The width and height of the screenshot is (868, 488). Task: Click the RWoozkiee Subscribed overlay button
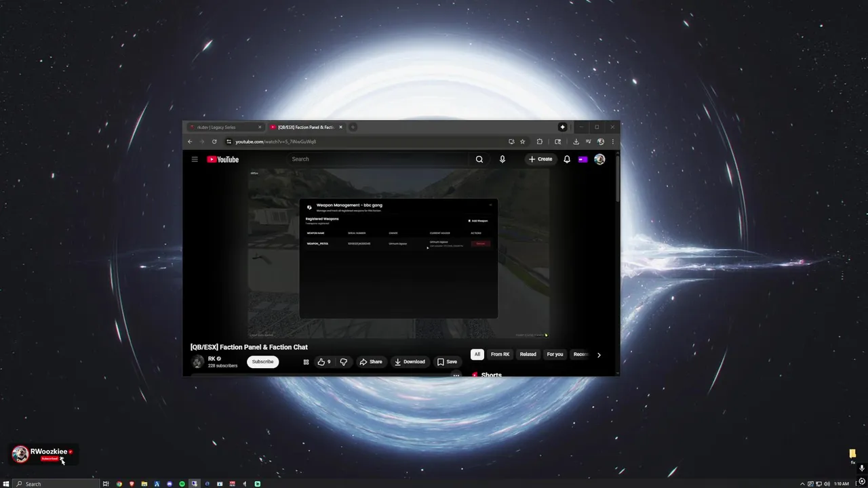[50, 459]
